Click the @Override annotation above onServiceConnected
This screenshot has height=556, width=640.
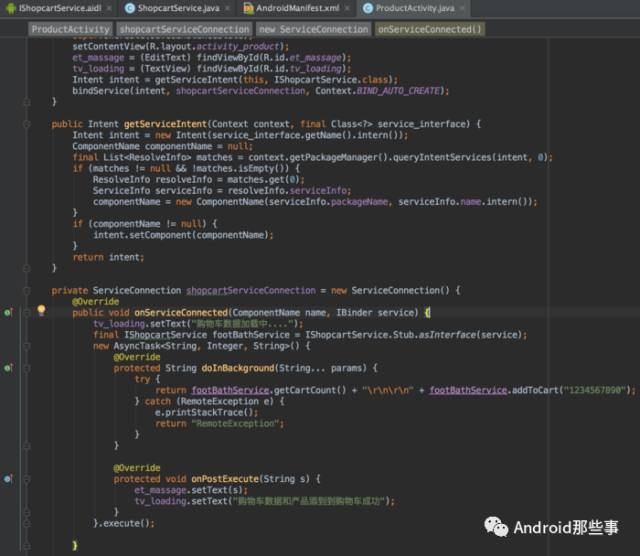click(x=96, y=302)
